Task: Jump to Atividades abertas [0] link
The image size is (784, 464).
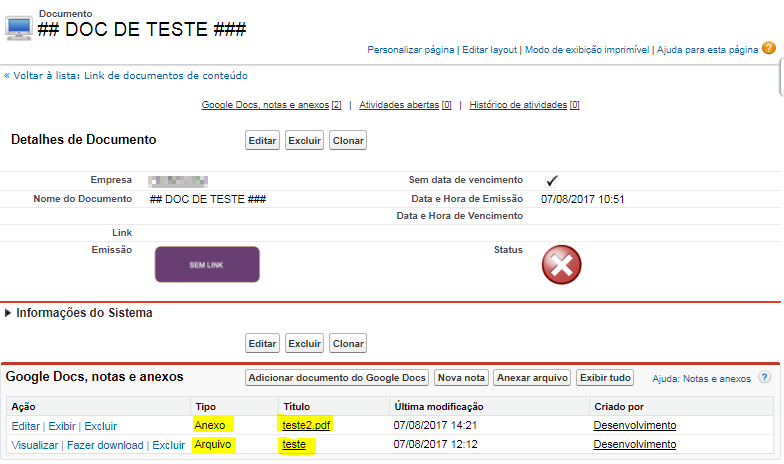Action: (x=405, y=104)
